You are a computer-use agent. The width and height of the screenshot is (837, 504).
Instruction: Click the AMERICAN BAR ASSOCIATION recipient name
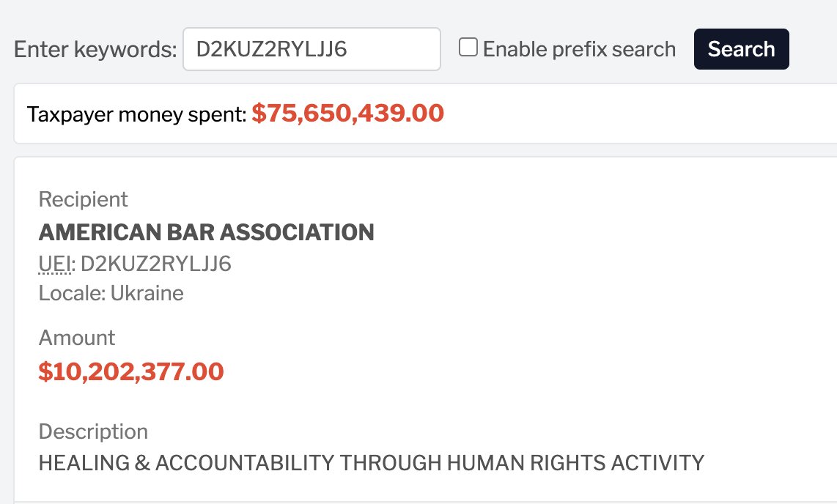[206, 232]
